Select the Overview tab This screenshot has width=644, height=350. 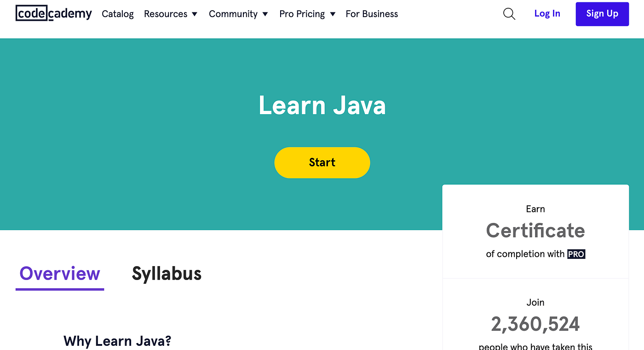pos(59,274)
